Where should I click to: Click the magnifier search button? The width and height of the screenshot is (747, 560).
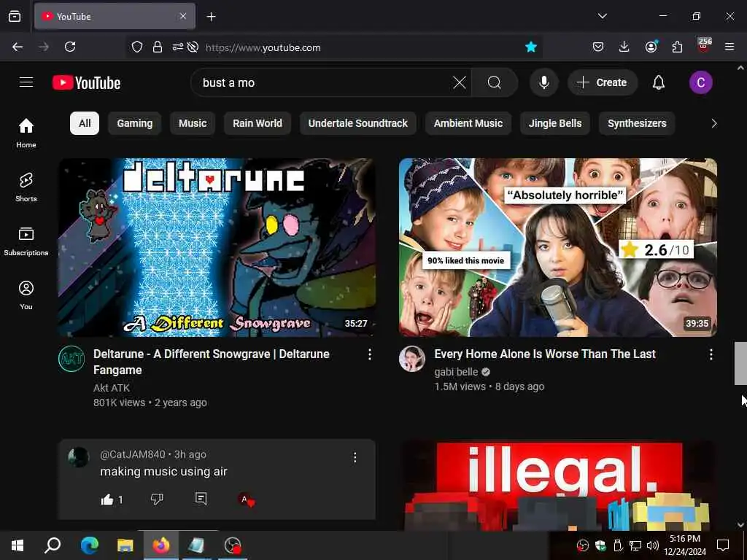(495, 82)
